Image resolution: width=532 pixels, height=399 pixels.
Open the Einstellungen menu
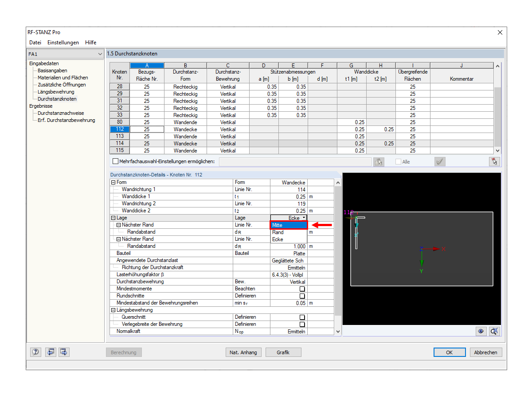(x=63, y=43)
